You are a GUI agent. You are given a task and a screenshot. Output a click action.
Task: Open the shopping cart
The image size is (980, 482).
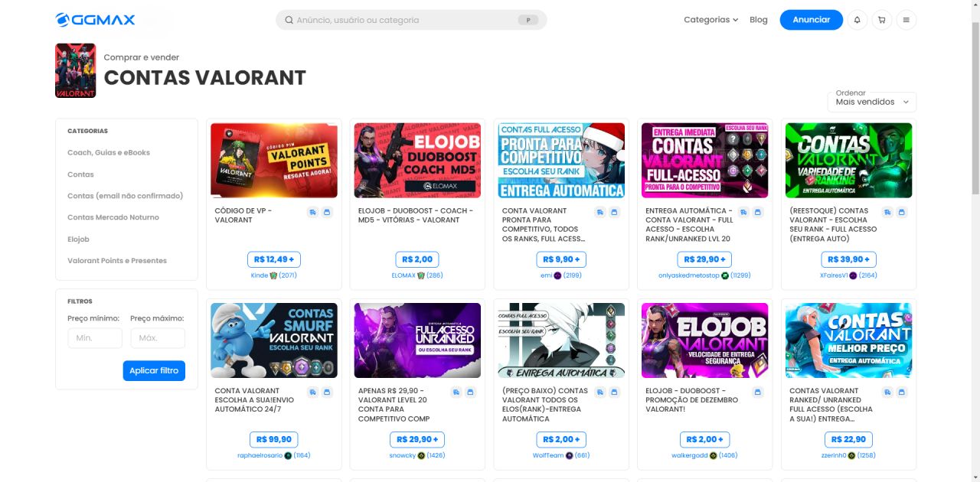coord(881,20)
